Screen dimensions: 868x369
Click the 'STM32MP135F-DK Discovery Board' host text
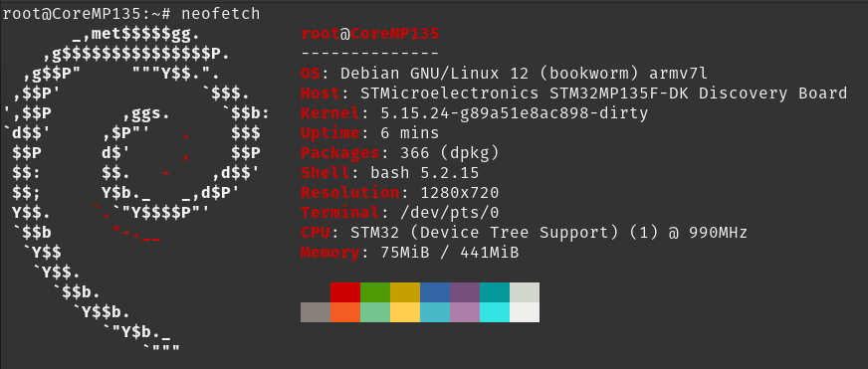coord(700,93)
